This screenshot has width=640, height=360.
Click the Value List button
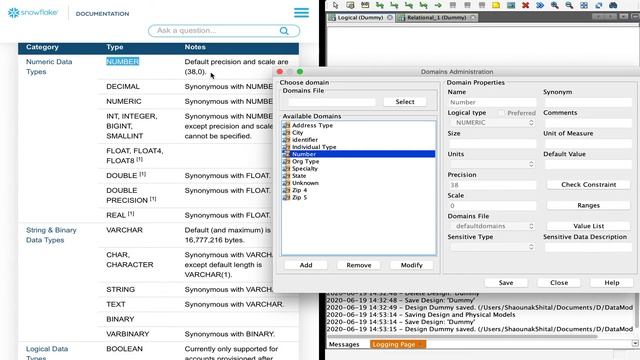(589, 226)
